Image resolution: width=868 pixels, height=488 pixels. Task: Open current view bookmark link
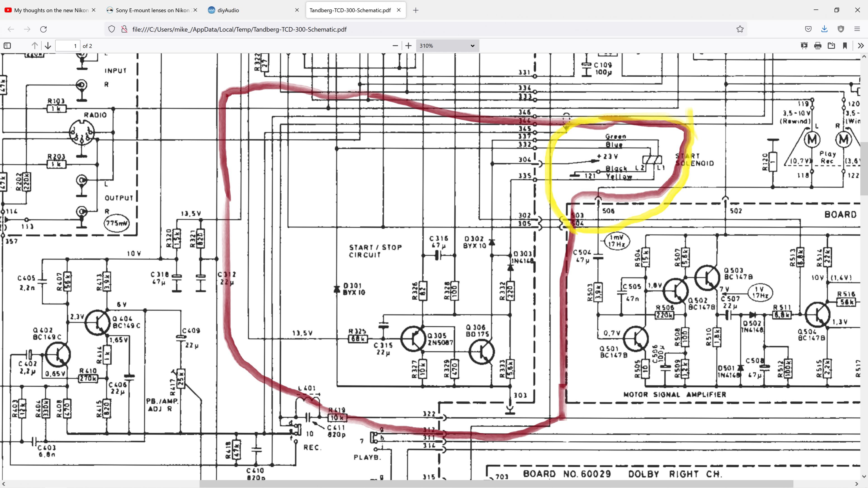pyautogui.click(x=845, y=46)
